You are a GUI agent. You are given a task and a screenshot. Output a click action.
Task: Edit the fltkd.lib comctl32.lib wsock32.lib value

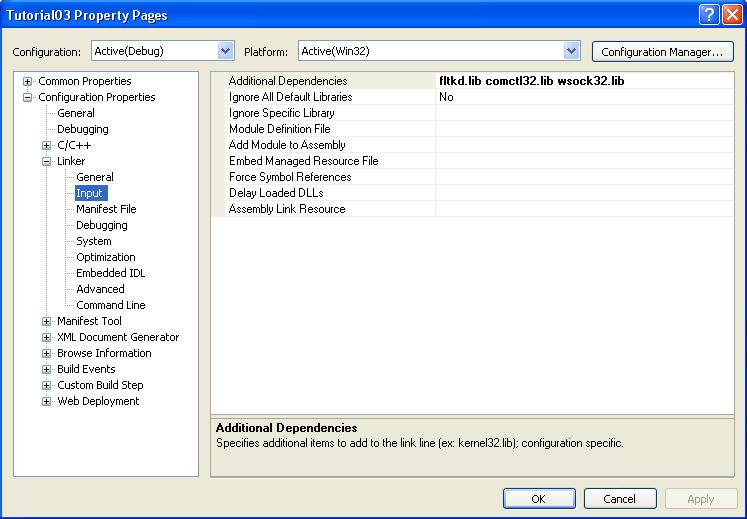pos(532,81)
